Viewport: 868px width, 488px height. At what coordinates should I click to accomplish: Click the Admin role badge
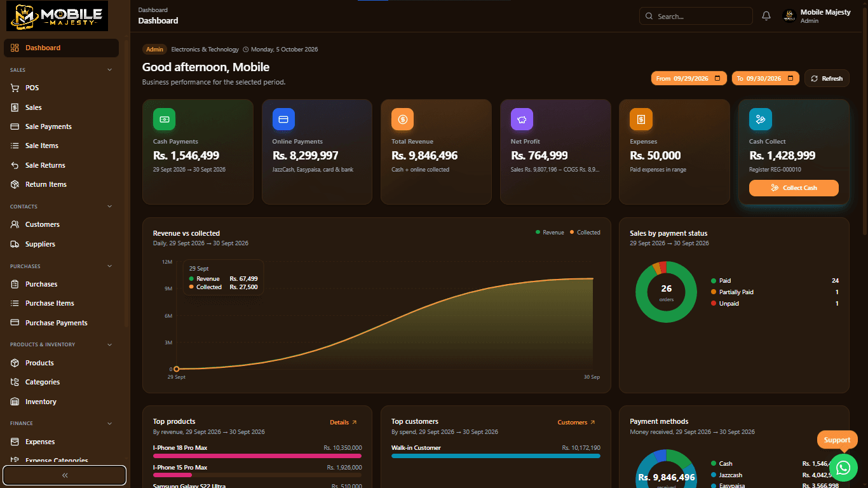(x=154, y=50)
